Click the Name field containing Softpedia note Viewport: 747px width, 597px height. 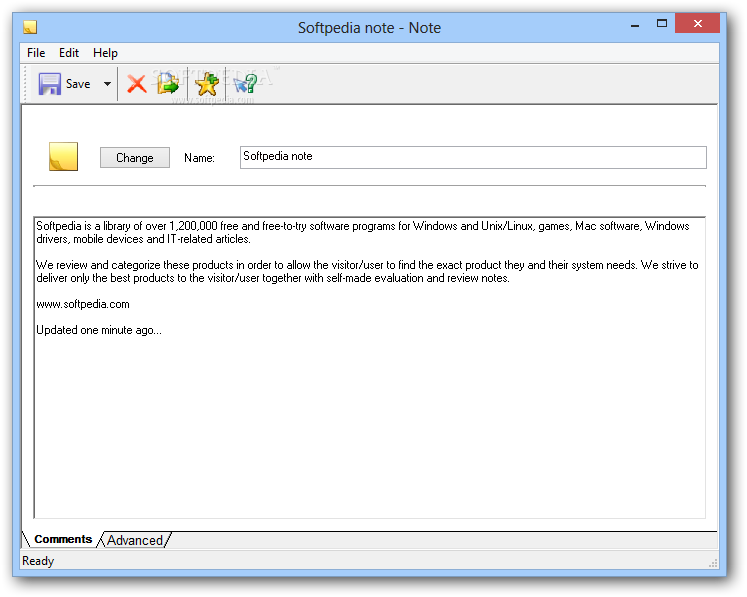pyautogui.click(x=473, y=157)
